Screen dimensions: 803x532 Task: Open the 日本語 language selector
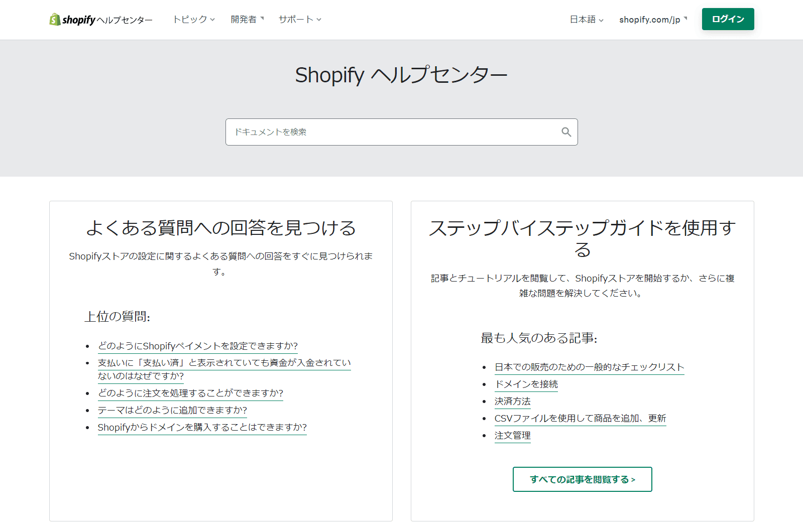pyautogui.click(x=587, y=20)
